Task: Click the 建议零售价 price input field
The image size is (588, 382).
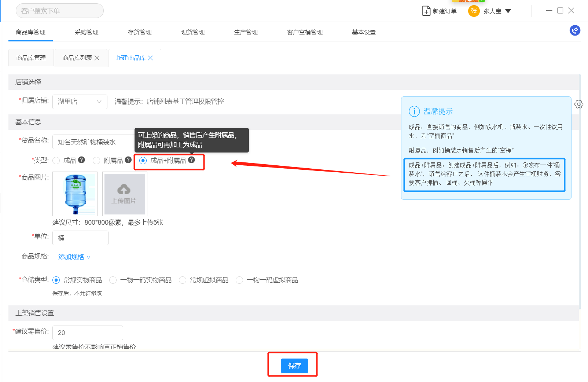Action: pos(88,333)
